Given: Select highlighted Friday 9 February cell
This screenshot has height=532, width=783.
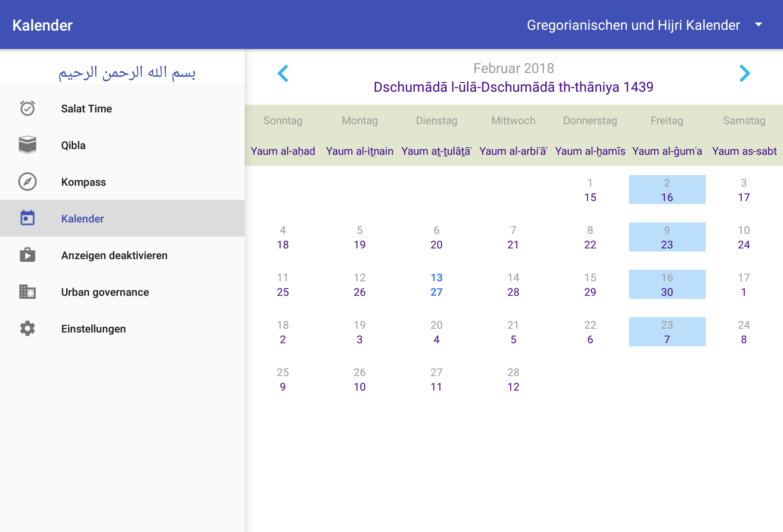Looking at the screenshot, I should click(x=667, y=237).
